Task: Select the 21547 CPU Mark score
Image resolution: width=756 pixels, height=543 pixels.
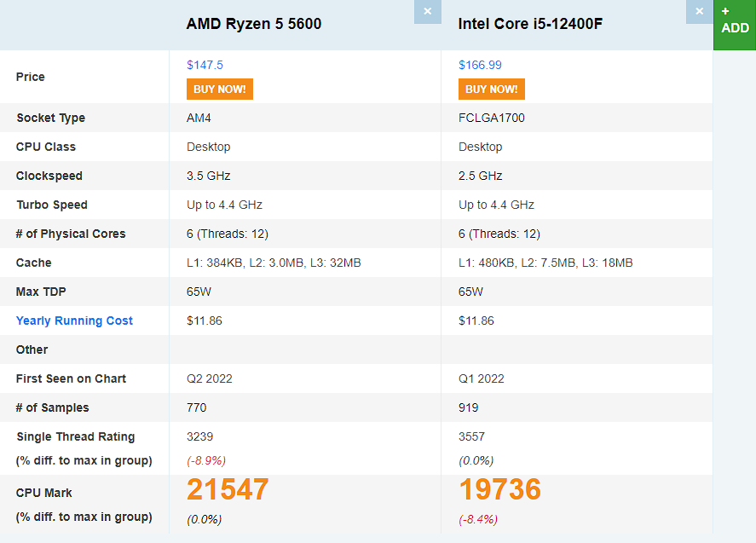Action: 228,489
